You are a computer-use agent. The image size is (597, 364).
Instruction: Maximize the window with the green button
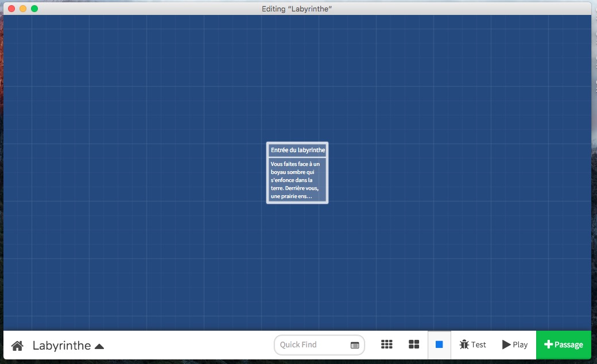tap(34, 9)
